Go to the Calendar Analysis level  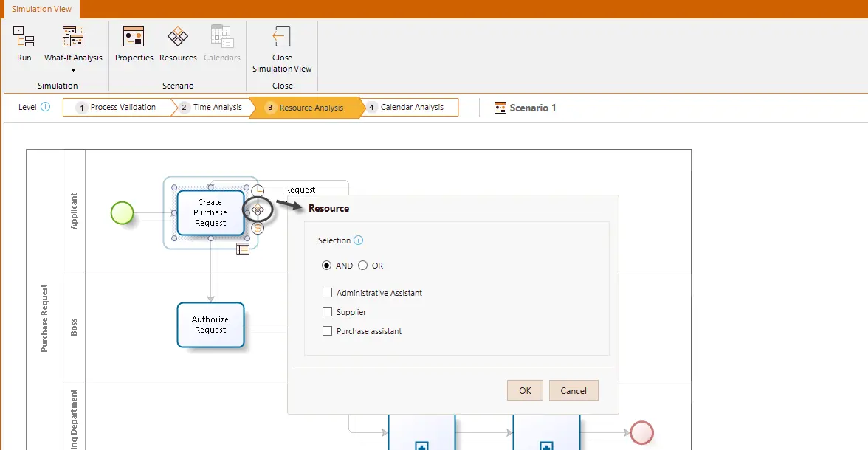(x=412, y=108)
